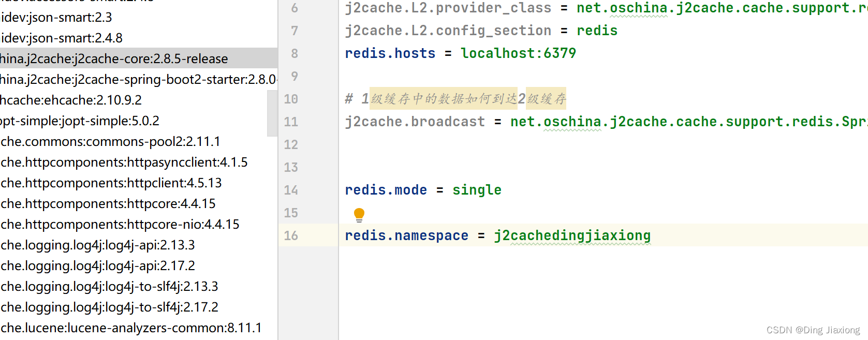Click gutter line number 14
The image size is (868, 340).
coord(291,190)
